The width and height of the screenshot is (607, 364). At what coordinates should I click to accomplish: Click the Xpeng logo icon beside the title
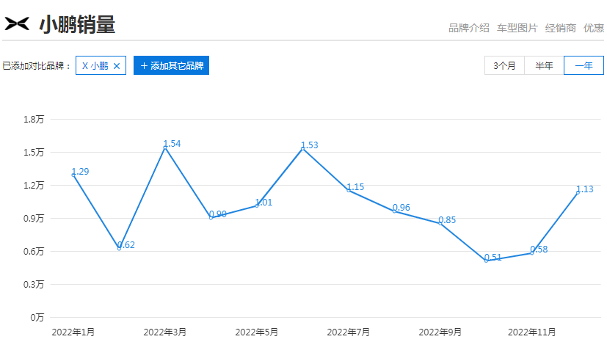coord(17,23)
